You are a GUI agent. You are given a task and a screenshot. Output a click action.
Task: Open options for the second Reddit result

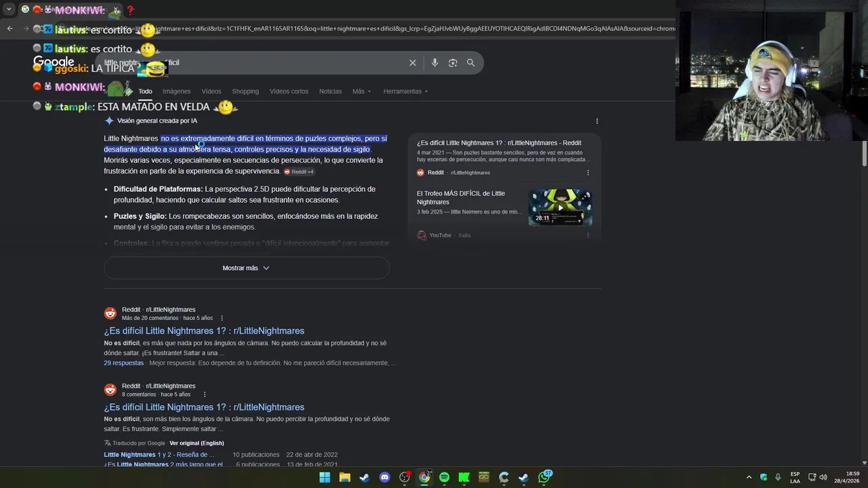click(204, 394)
